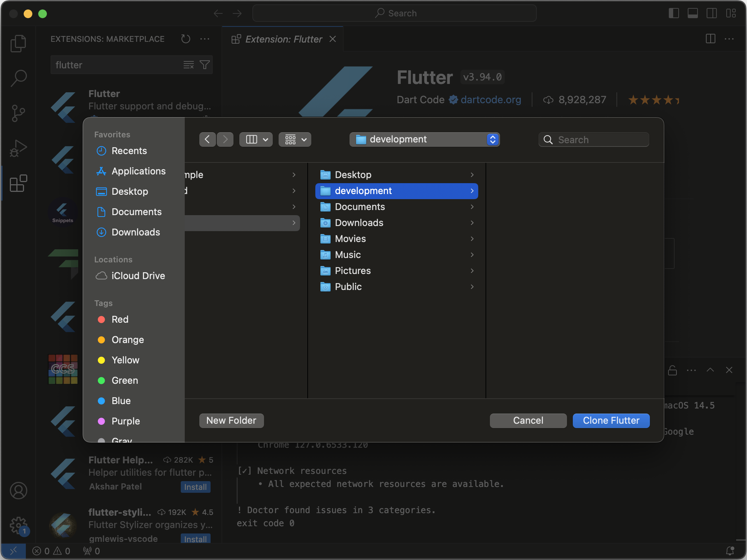Open editor more actions ellipsis

(x=729, y=39)
